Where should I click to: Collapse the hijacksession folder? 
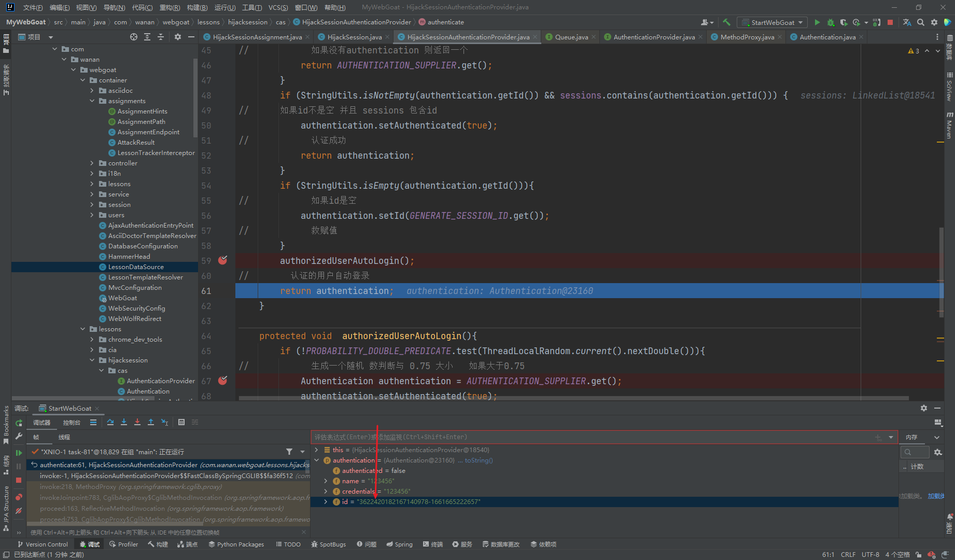92,360
